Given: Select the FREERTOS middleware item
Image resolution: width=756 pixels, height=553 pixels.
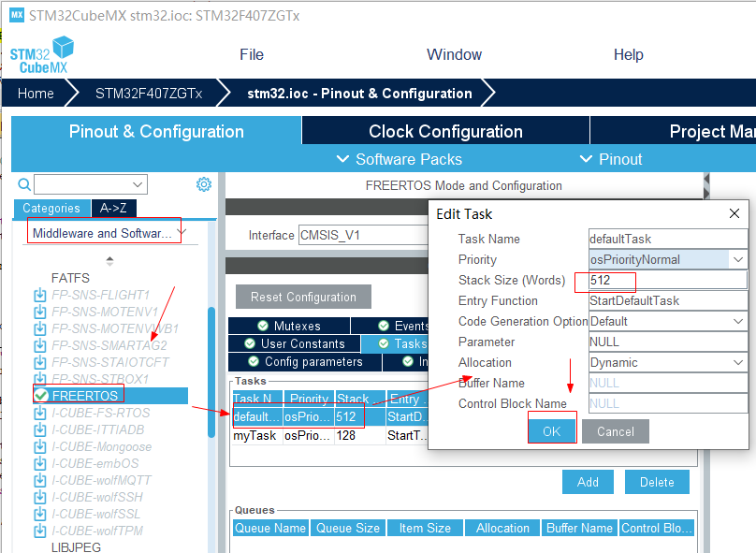Looking at the screenshot, I should pyautogui.click(x=109, y=396).
